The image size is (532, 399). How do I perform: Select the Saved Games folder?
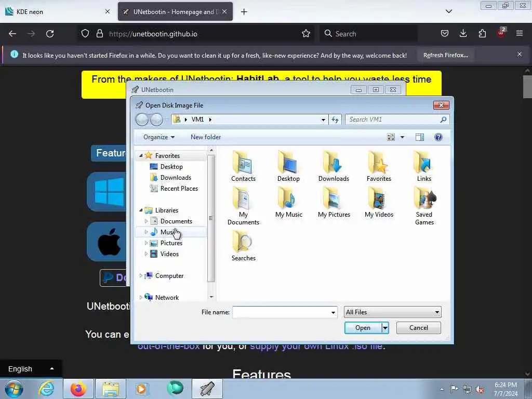coord(424,207)
